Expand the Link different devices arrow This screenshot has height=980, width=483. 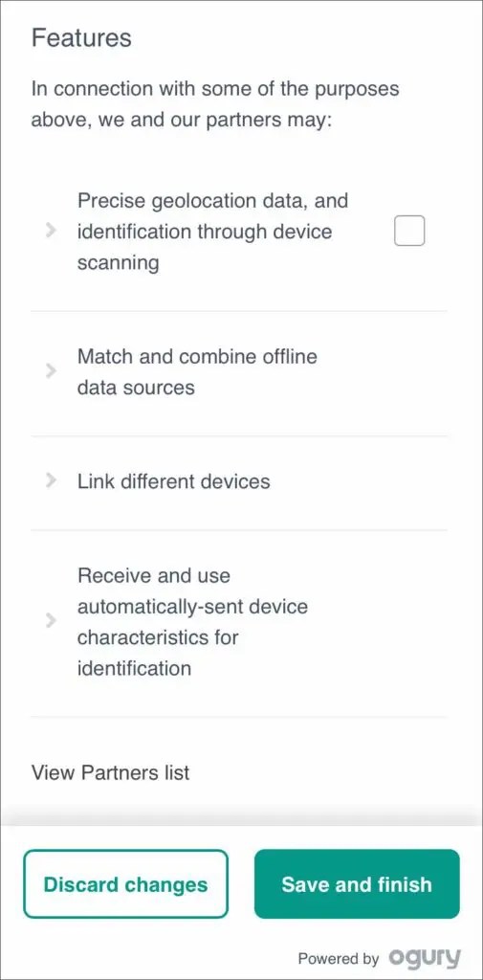click(x=52, y=480)
